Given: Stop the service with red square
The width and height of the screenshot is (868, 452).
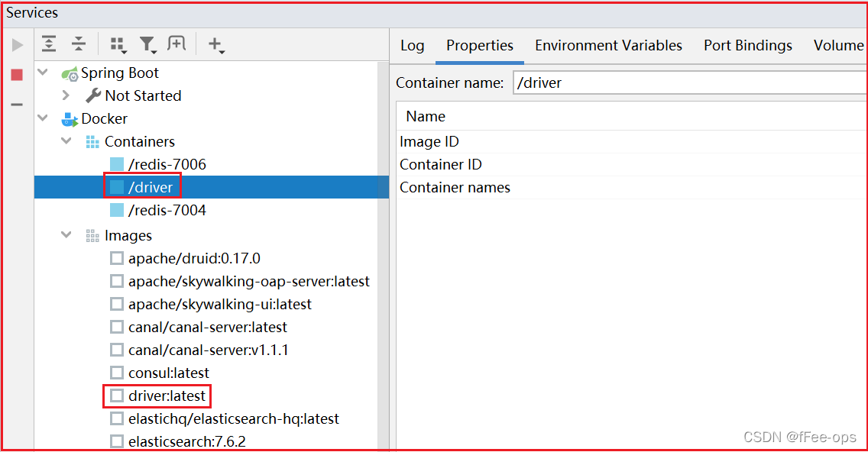Looking at the screenshot, I should (x=17, y=75).
